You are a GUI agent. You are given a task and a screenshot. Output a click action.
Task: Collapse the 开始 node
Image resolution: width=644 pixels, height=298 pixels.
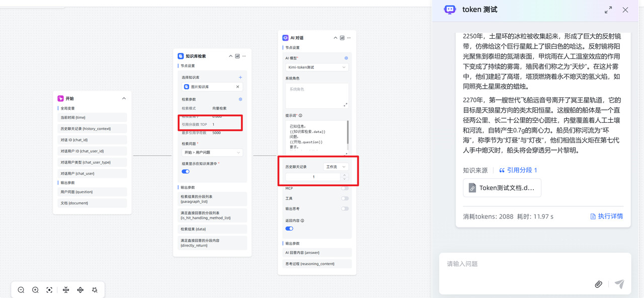[124, 99]
